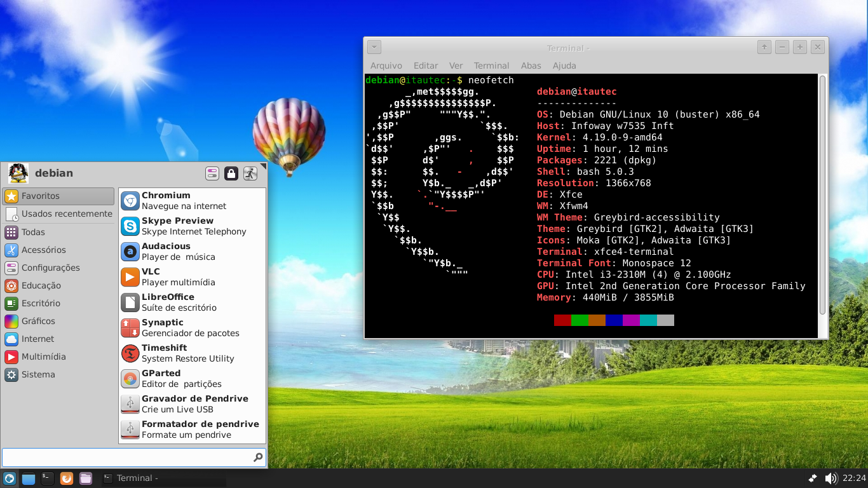Select the Configurações category
Image resolution: width=868 pixels, height=488 pixels.
(x=58, y=268)
